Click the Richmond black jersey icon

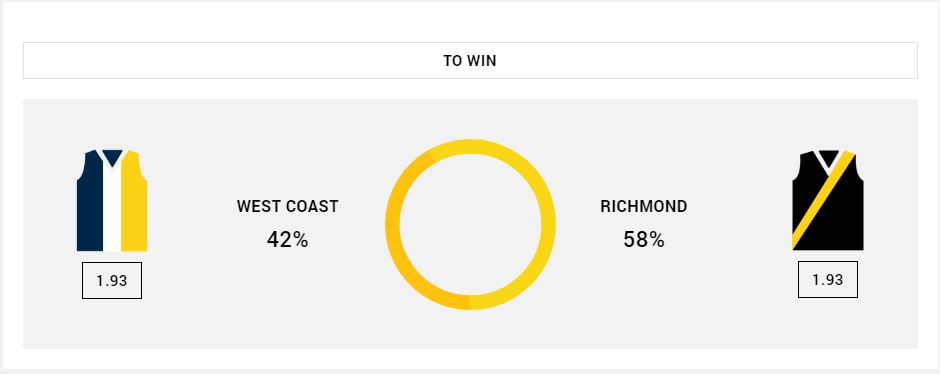coord(827,200)
